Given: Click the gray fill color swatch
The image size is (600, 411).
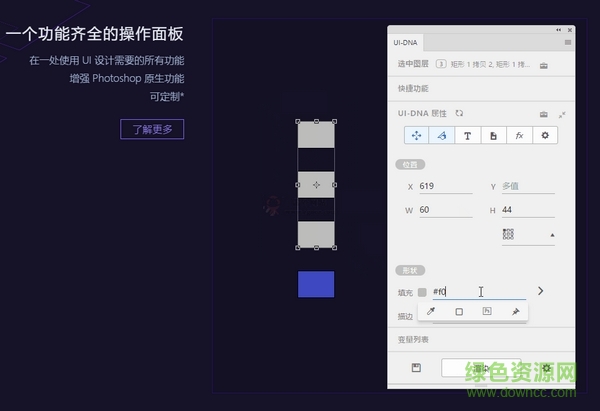Looking at the screenshot, I should pyautogui.click(x=421, y=292).
